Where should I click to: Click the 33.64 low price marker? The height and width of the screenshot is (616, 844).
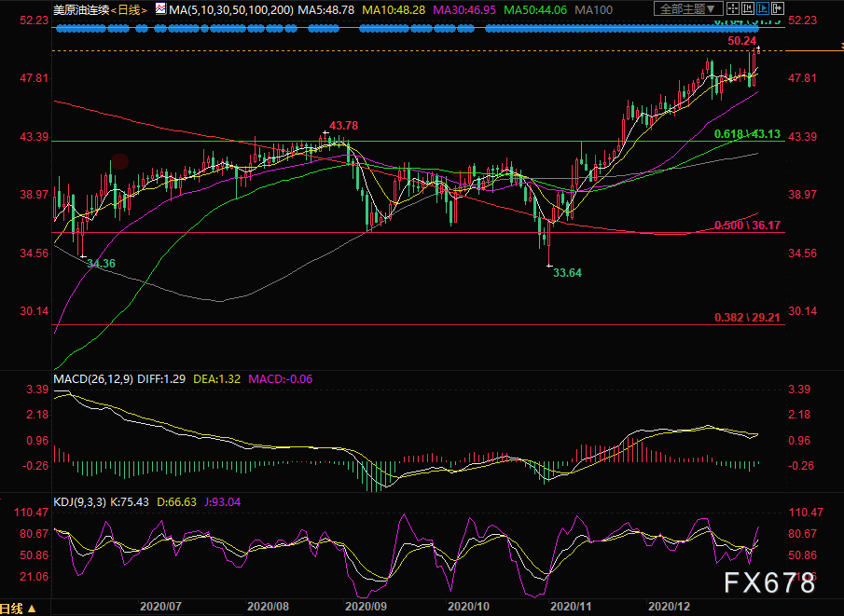(567, 273)
